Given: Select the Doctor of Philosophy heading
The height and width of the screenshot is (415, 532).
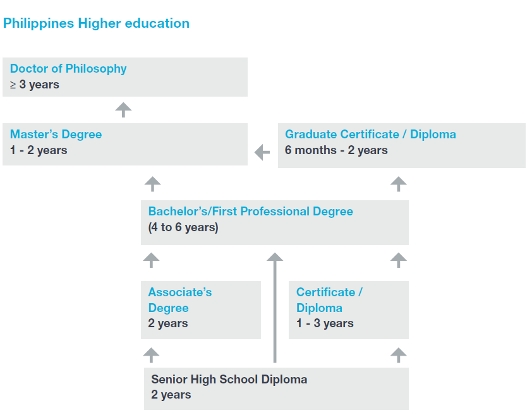Looking at the screenshot, I should 68,69.
